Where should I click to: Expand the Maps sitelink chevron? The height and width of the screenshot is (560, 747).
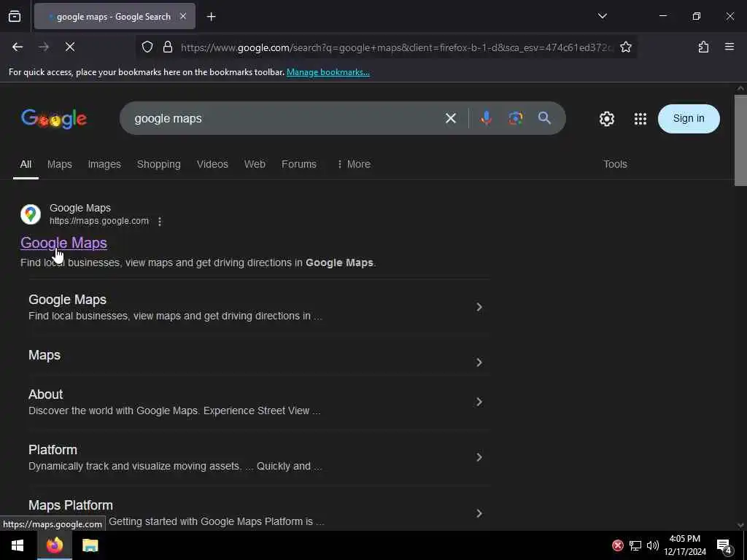[x=479, y=362]
